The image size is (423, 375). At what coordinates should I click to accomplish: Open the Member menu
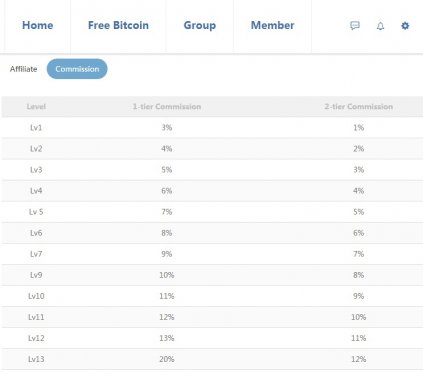point(272,25)
